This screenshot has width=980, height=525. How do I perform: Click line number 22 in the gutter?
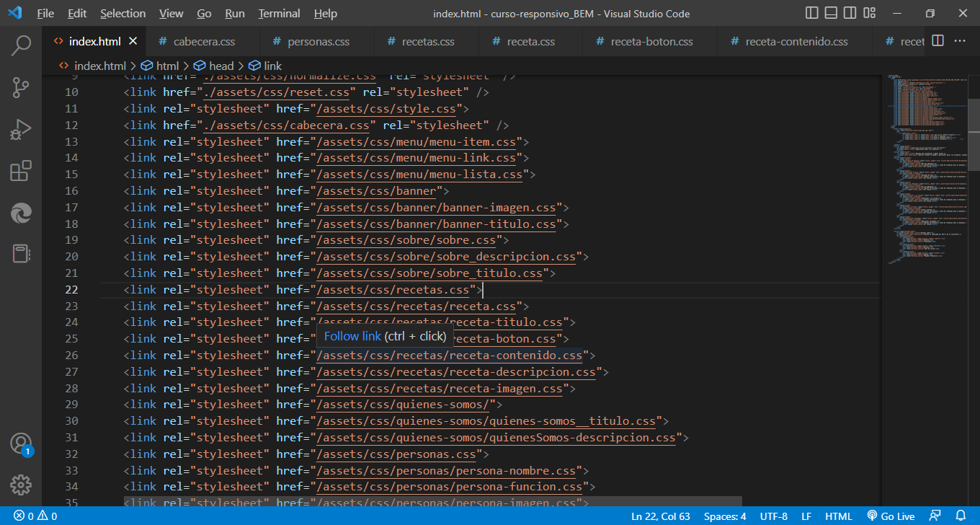(x=71, y=290)
